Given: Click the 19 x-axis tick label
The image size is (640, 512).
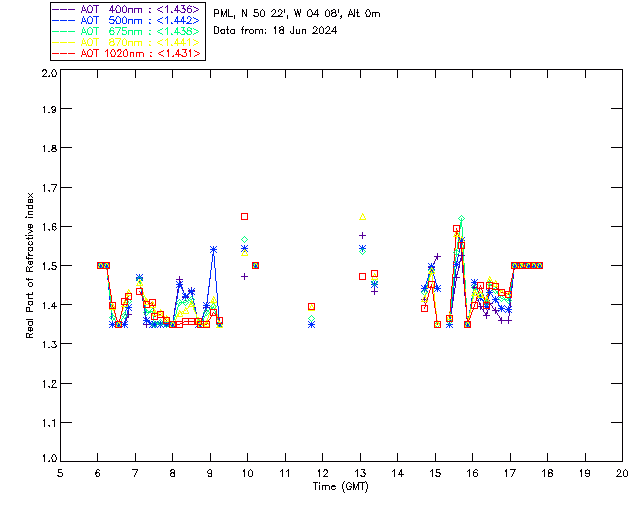Looking at the screenshot, I should (585, 473).
